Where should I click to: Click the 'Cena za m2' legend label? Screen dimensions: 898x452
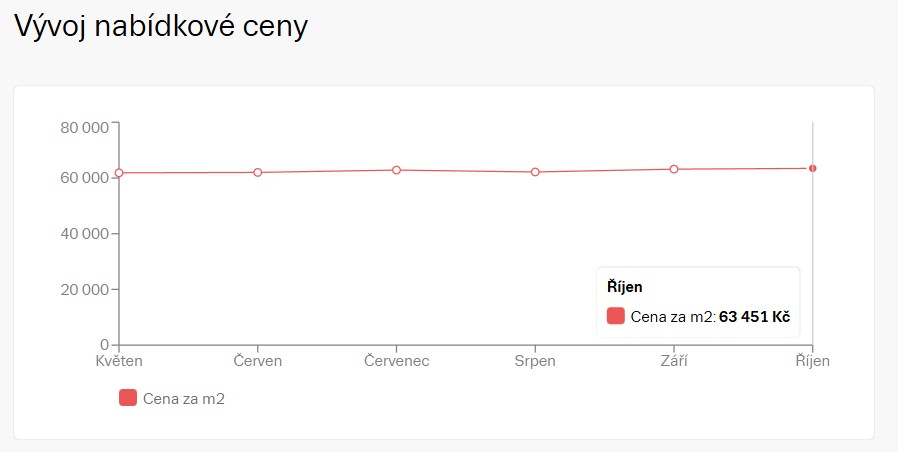(184, 399)
